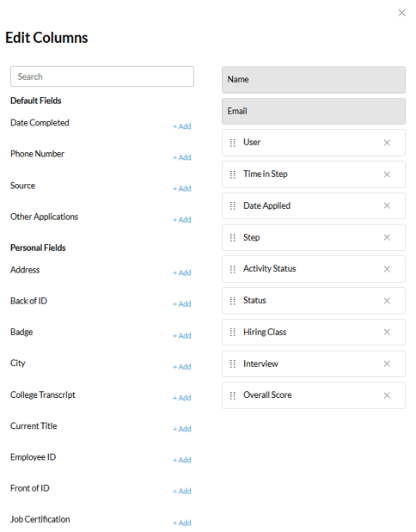Add the College Transcript field

(182, 398)
